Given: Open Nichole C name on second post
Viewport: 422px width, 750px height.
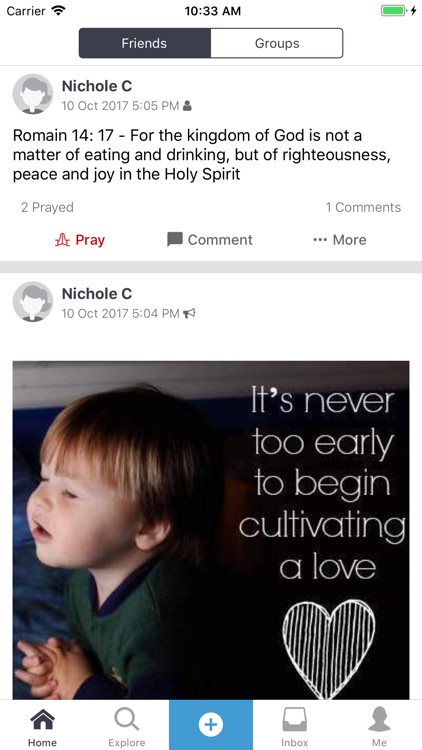Looking at the screenshot, I should pos(97,294).
